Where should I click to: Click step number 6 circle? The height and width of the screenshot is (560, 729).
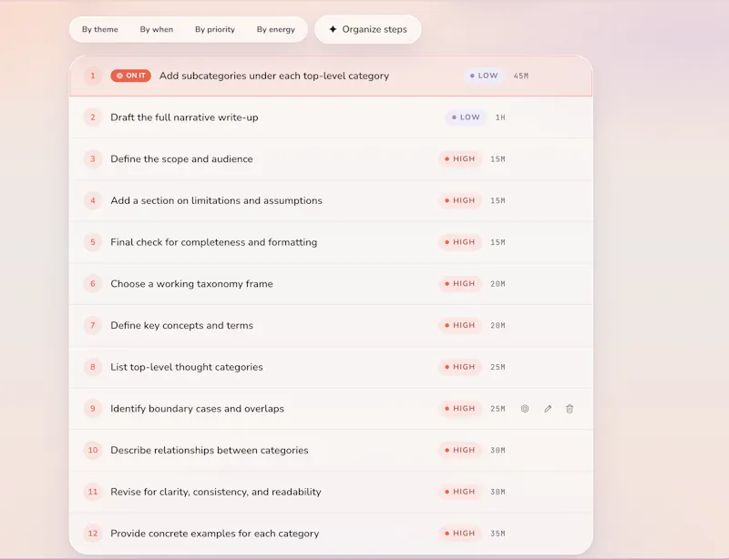pos(93,284)
